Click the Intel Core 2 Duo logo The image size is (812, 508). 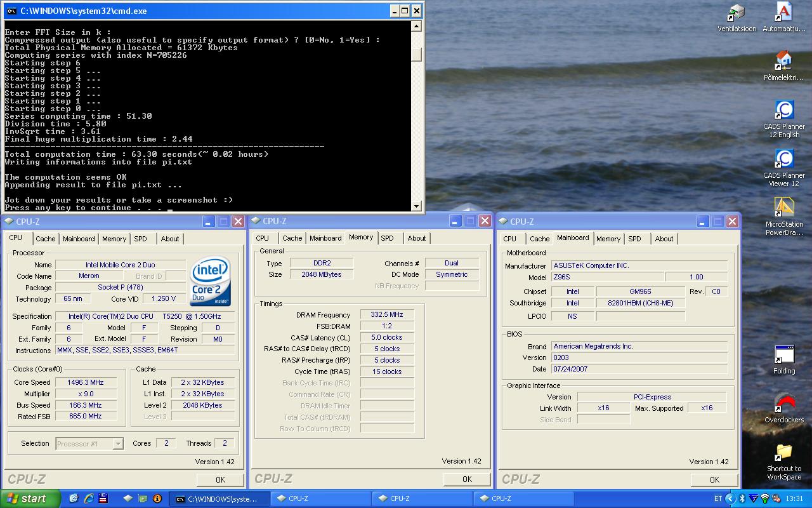click(x=211, y=281)
